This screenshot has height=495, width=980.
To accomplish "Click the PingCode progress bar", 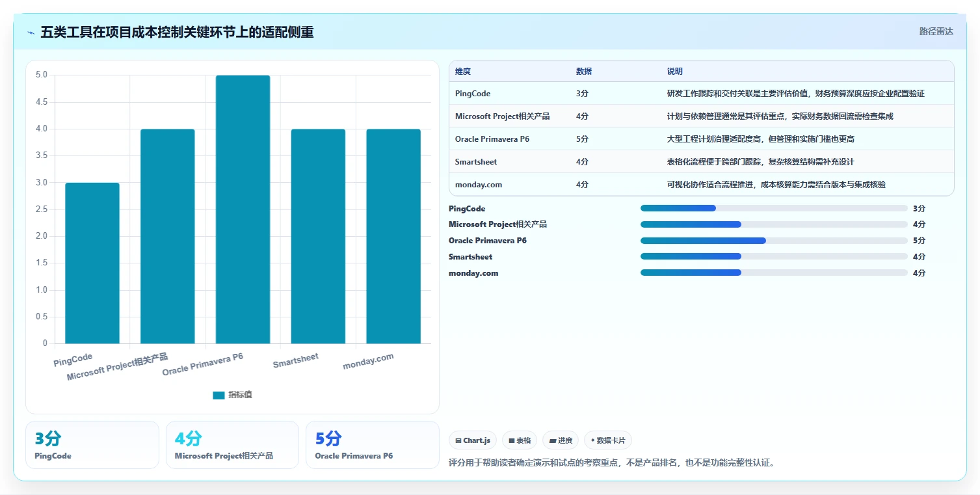I will [x=774, y=208].
